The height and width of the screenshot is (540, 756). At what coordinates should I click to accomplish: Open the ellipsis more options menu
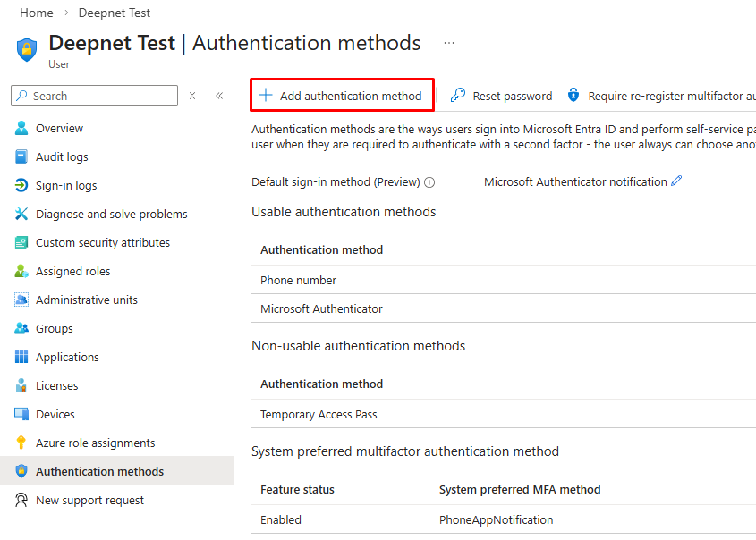click(x=449, y=43)
